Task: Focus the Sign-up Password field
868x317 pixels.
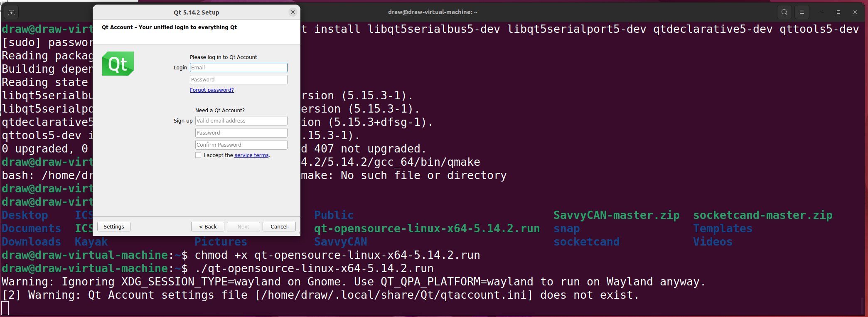Action: tap(241, 133)
